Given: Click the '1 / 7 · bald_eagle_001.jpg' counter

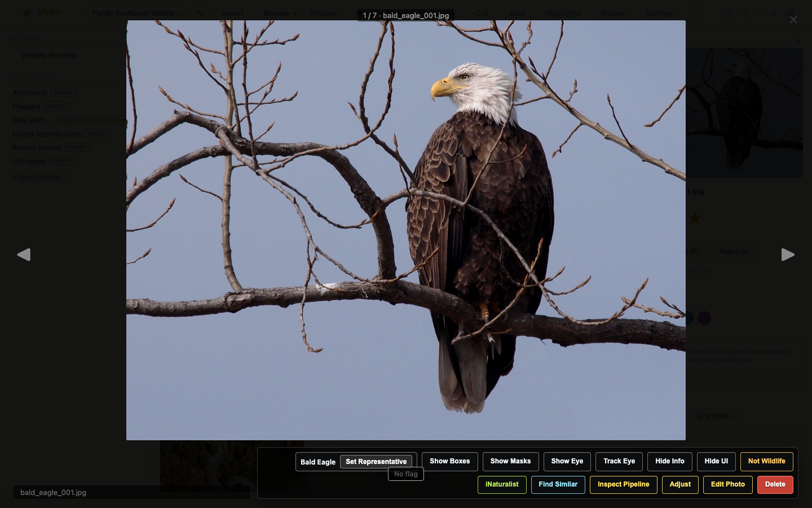Looking at the screenshot, I should [406, 15].
